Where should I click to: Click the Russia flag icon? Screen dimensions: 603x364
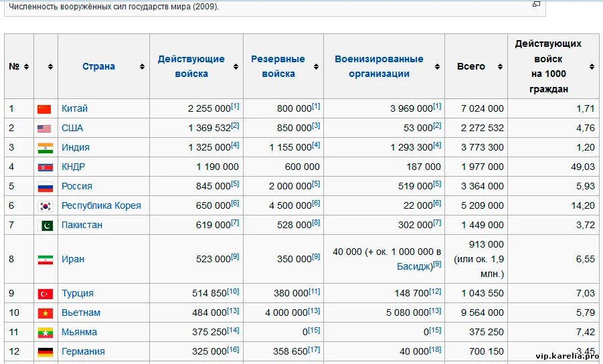[46, 187]
